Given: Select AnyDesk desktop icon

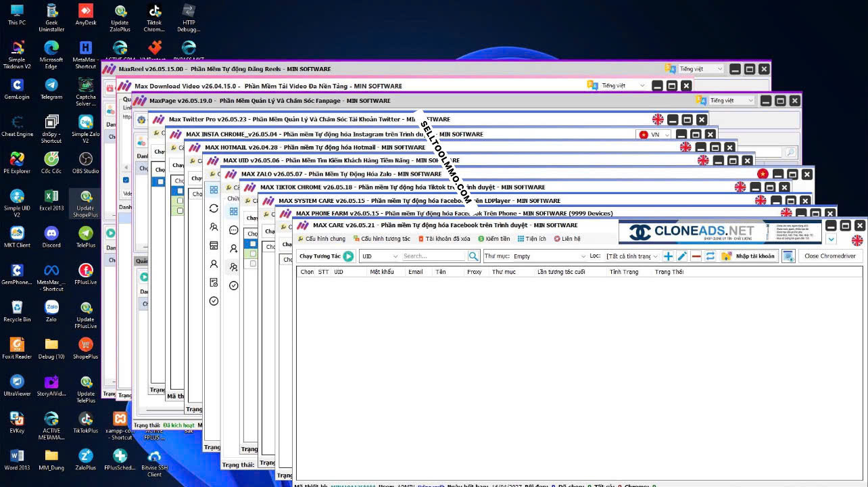Looking at the screenshot, I should 86,15.
